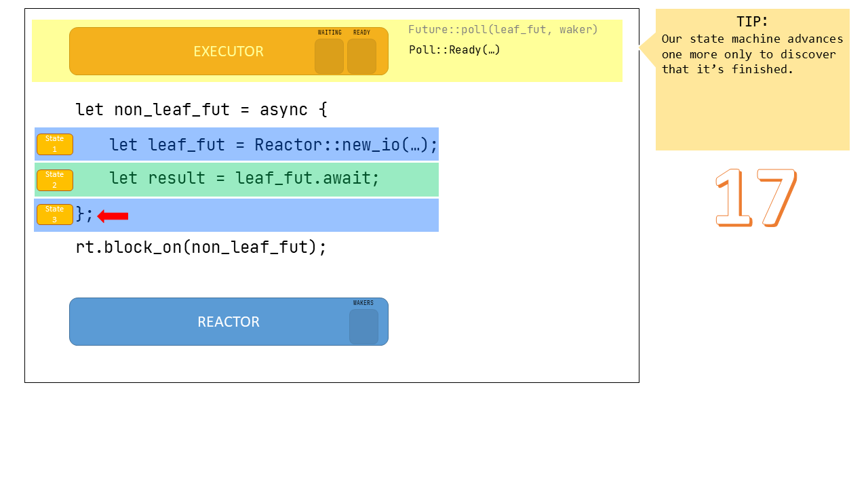868x488 pixels.
Task: Click the Future::poll(leaf_fut, waker) text
Action: [x=502, y=29]
